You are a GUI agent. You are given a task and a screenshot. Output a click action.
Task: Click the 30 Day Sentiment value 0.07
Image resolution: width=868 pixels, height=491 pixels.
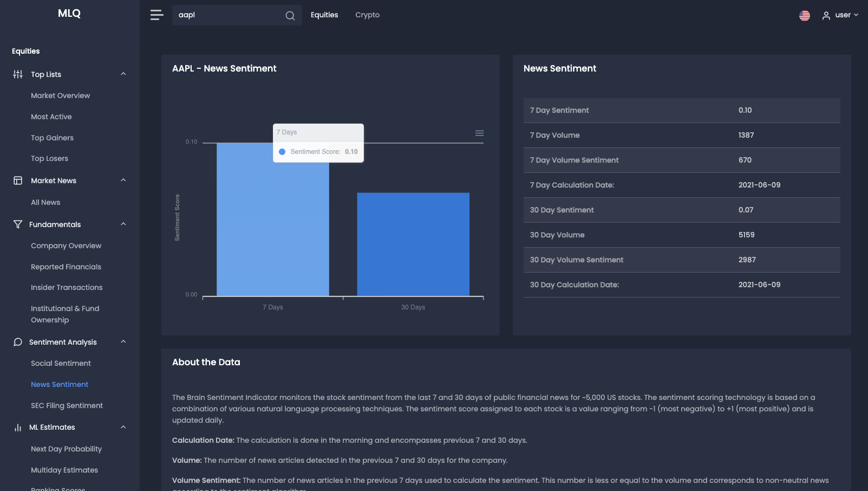tap(746, 210)
